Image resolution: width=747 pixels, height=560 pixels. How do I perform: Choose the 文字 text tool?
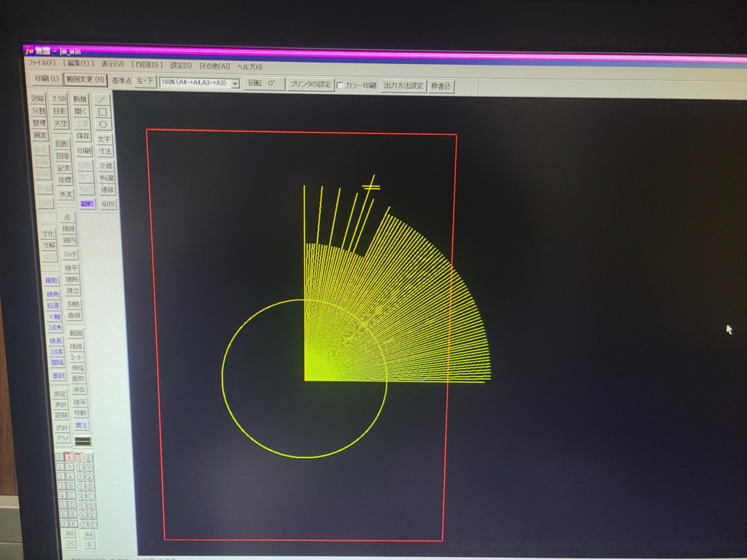click(x=104, y=139)
